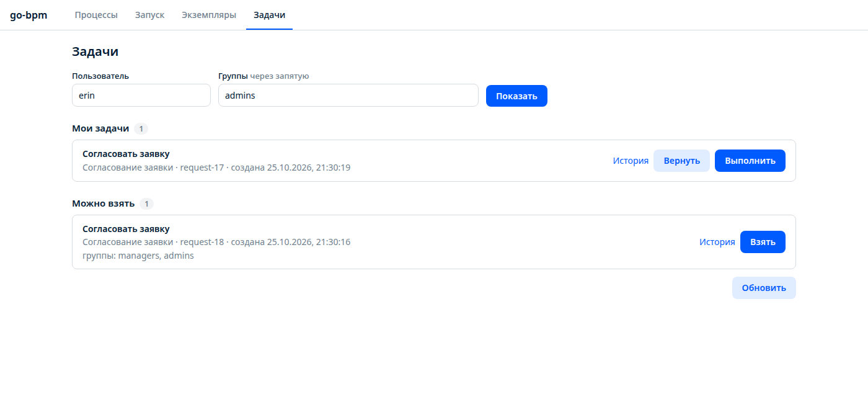The width and height of the screenshot is (868, 420).
Task: Click the Группы input with admins
Action: (348, 96)
